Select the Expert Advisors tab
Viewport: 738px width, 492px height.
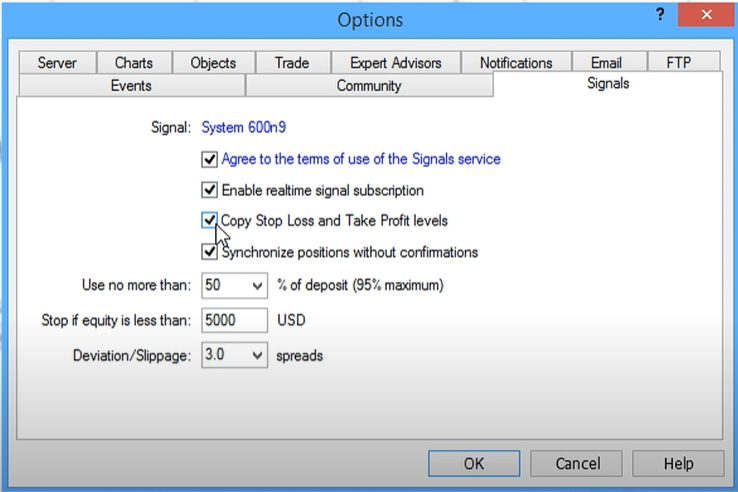[x=395, y=63]
